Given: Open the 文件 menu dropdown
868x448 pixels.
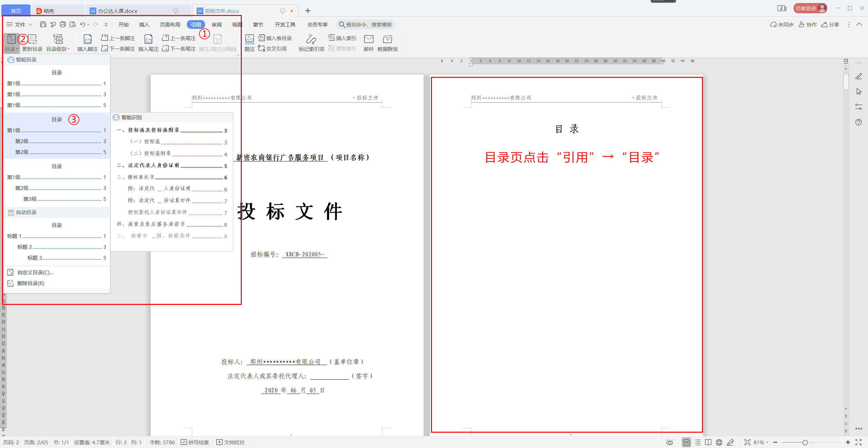Looking at the screenshot, I should click(19, 24).
